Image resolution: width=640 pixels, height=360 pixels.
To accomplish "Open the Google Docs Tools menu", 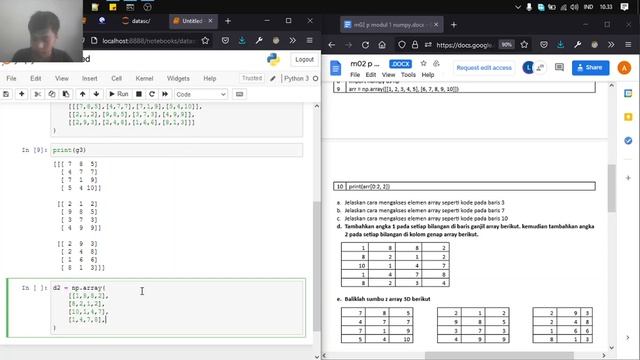I will tap(408, 75).
